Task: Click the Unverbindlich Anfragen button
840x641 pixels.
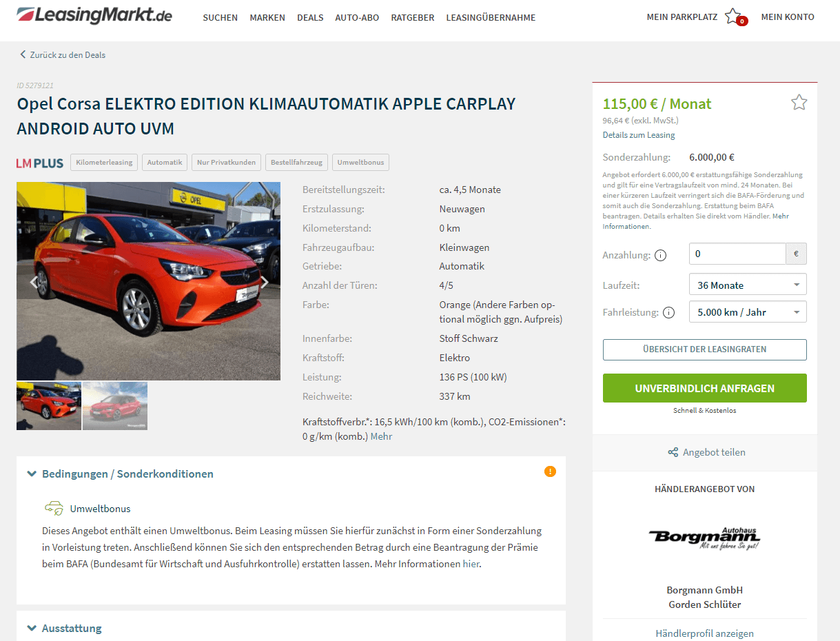Action: [x=704, y=388]
